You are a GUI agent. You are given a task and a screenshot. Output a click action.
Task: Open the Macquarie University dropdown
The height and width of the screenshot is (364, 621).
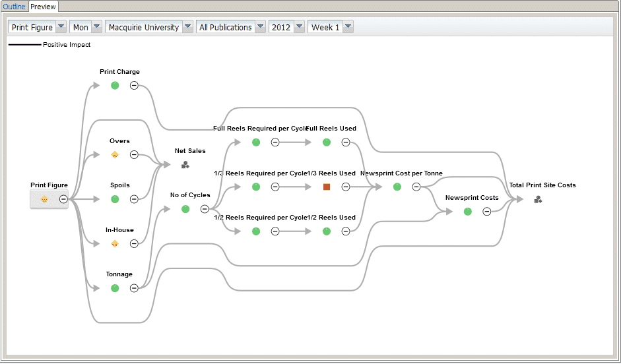coord(187,27)
